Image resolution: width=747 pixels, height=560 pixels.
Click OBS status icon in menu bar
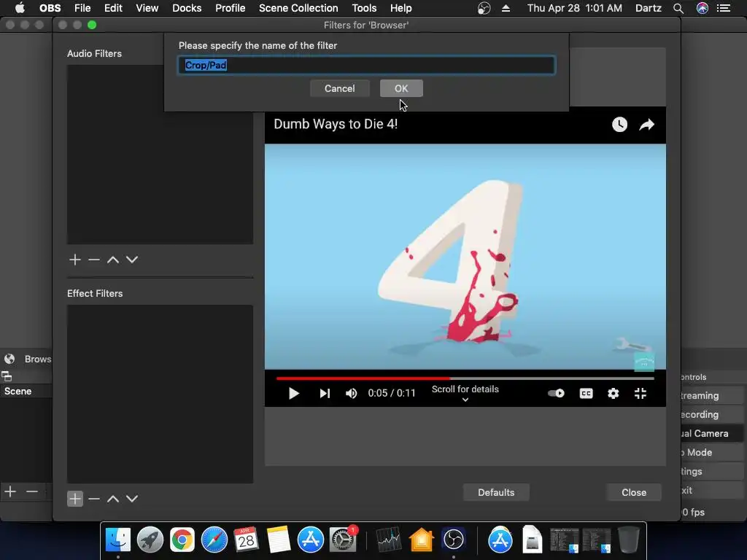[x=484, y=8]
